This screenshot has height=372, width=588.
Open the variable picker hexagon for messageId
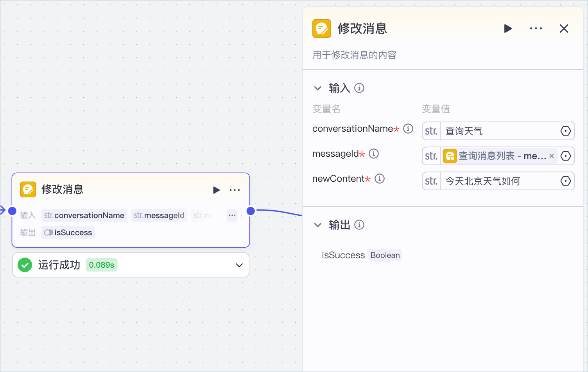click(x=566, y=156)
